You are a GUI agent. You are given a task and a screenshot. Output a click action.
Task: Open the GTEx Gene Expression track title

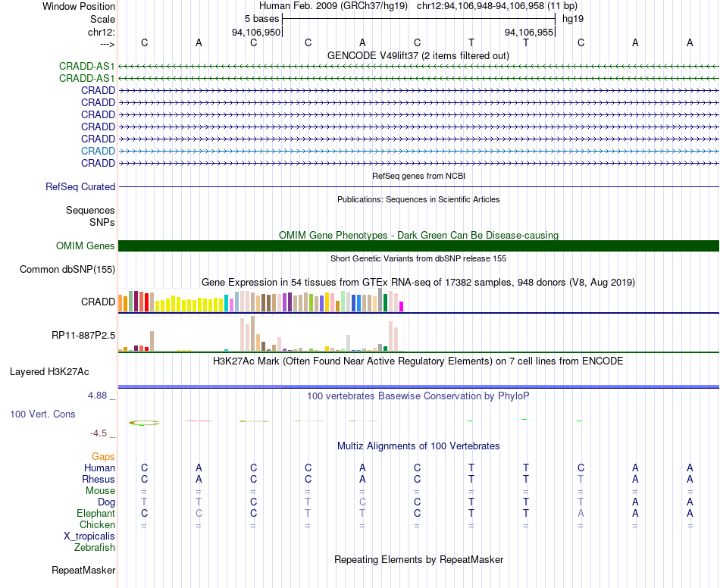[x=418, y=283]
